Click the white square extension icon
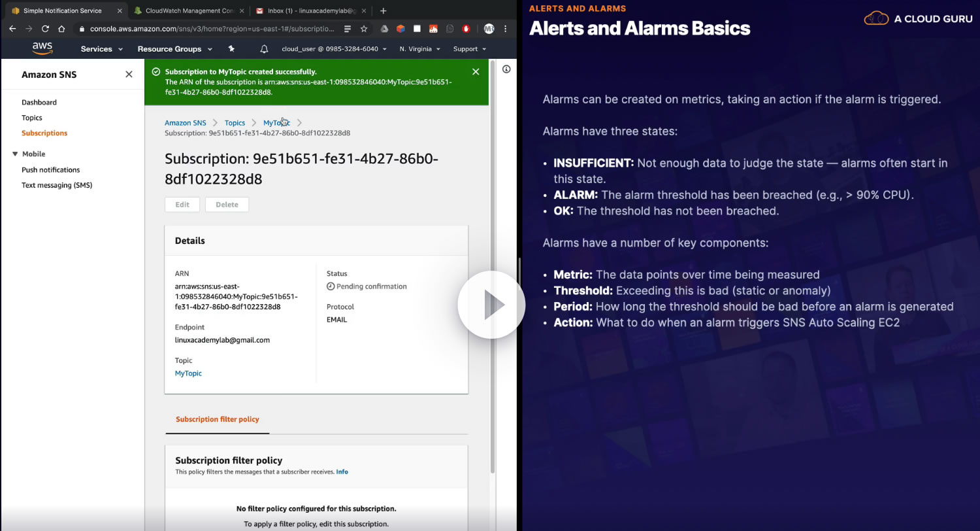The height and width of the screenshot is (531, 980). (417, 29)
